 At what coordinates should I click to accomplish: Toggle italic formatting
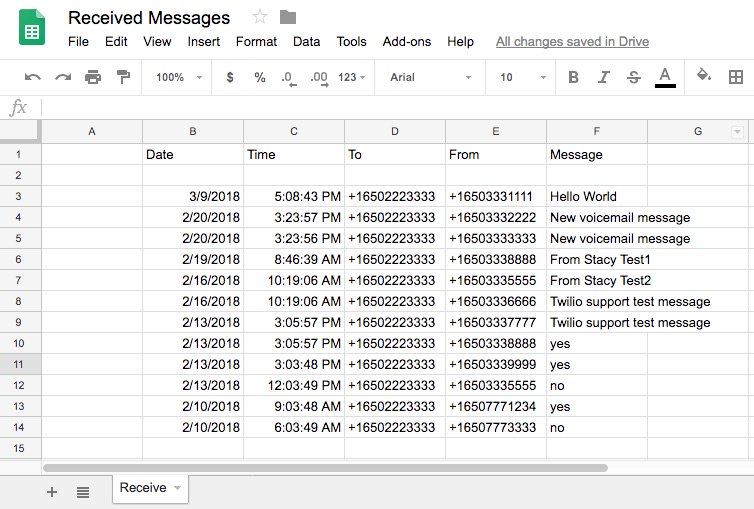tap(603, 77)
